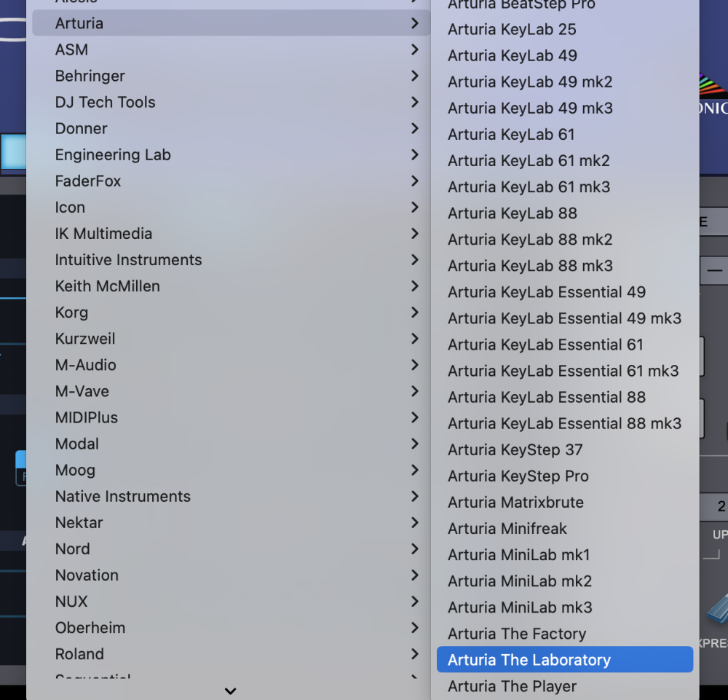Select Arturia KeyLab 88 mk3
The height and width of the screenshot is (700, 728).
tap(565, 266)
